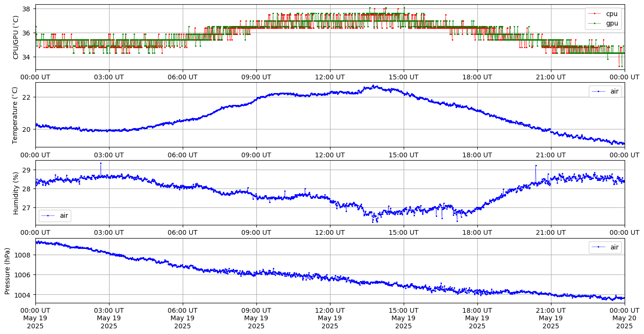644x334 pixels.
Task: Click the humidity spike near 20:25 UT
Action: pyautogui.click(x=536, y=166)
